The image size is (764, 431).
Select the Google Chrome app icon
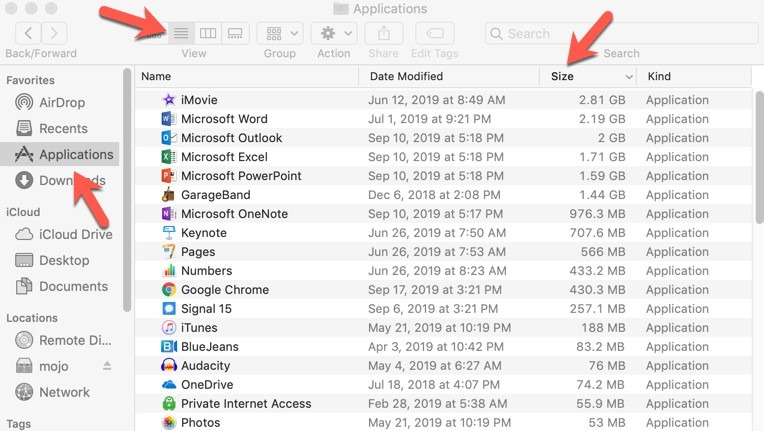[169, 290]
